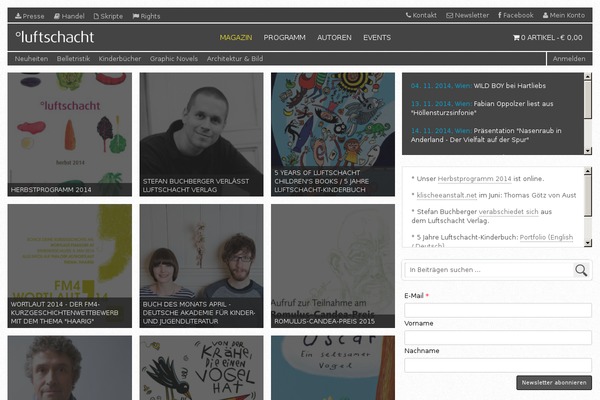600x400 pixels.
Task: Select the Graphic Novels category
Action: 174,59
